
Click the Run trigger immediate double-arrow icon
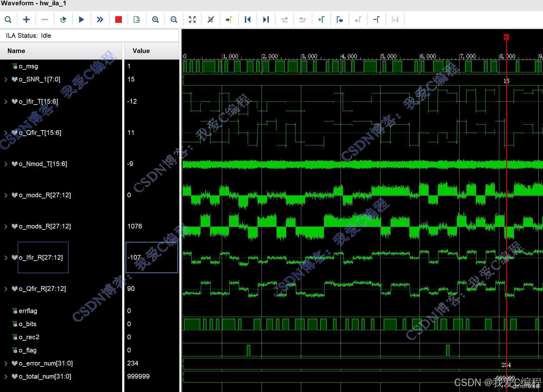pyautogui.click(x=100, y=20)
